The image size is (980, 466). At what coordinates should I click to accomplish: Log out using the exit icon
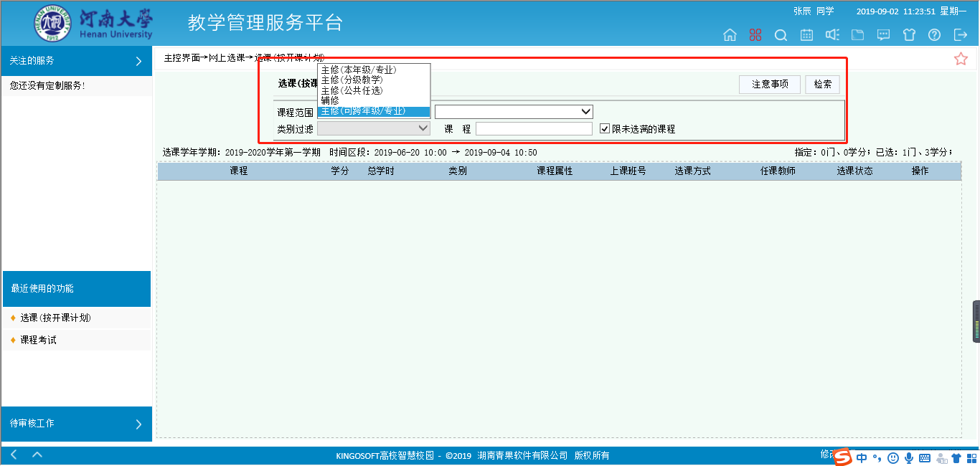tap(960, 35)
